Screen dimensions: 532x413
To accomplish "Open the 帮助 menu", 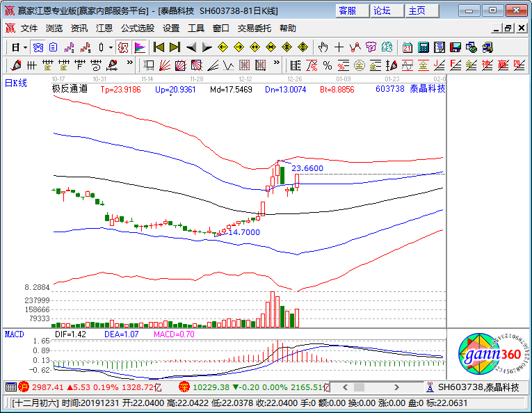I will pyautogui.click(x=288, y=29).
